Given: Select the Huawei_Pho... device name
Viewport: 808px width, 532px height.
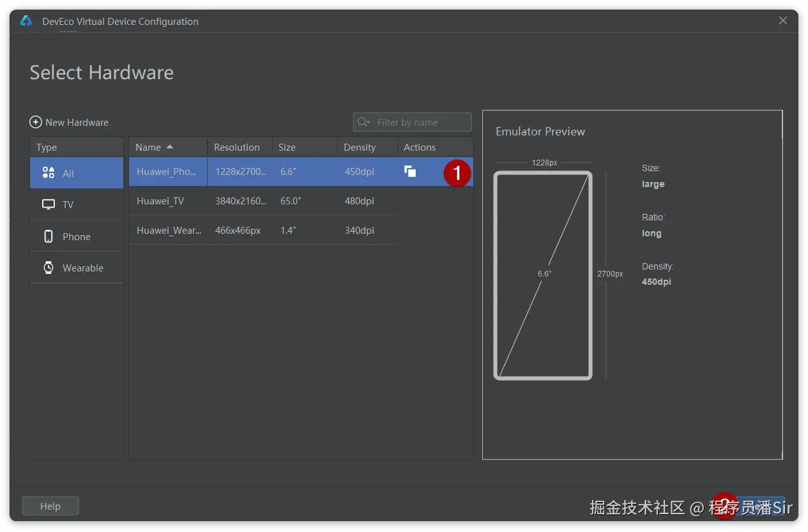Looking at the screenshot, I should [167, 172].
